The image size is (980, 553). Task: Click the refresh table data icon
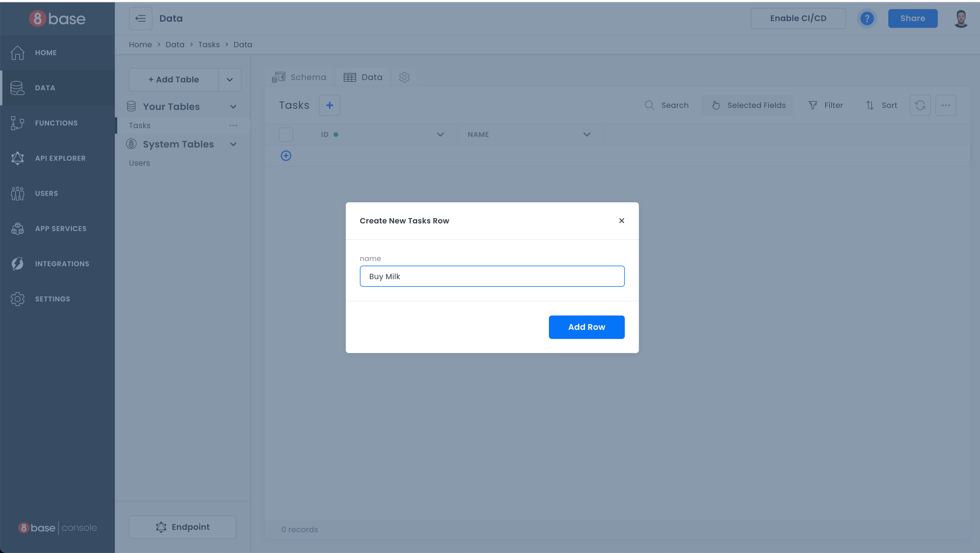point(920,105)
